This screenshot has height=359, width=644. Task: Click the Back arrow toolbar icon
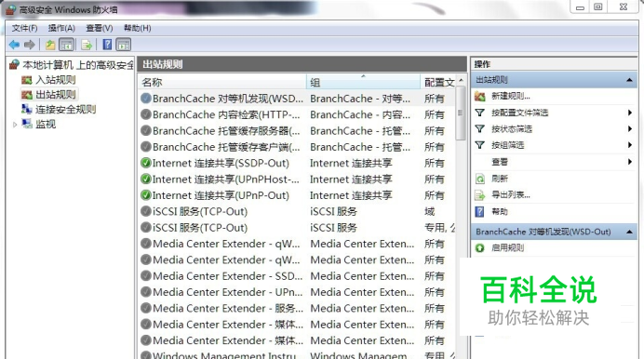(14, 45)
